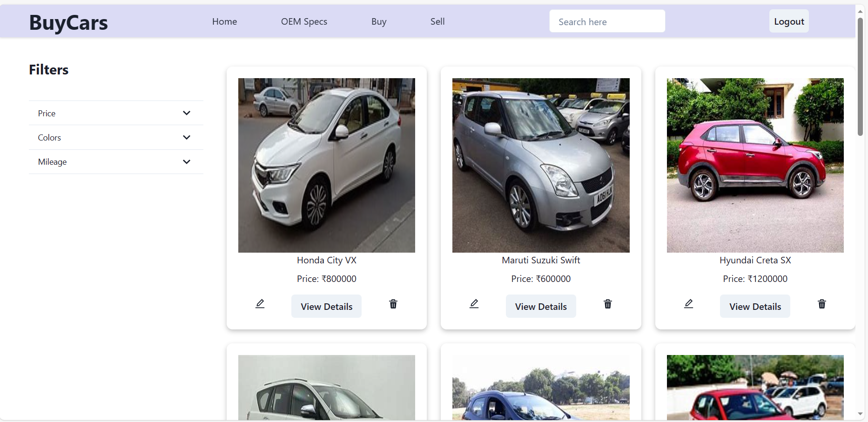Open the Sell page
Viewport: 868px width, 422px height.
tap(437, 21)
